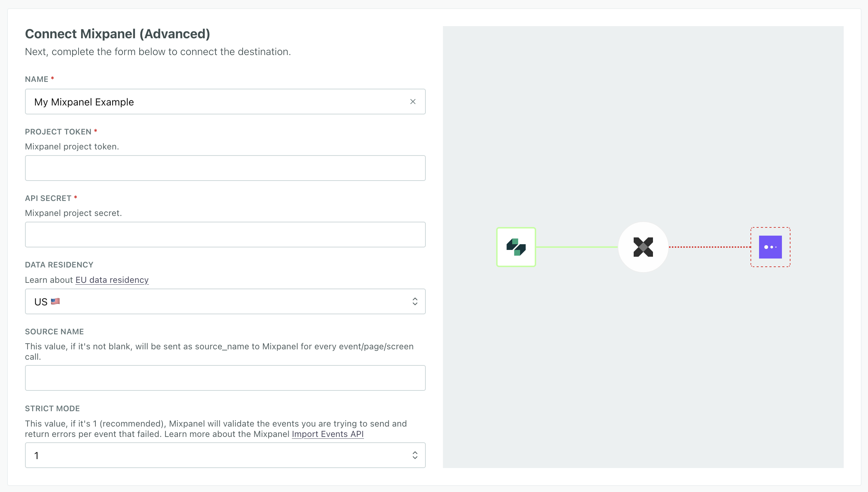This screenshot has width=868, height=492.
Task: Focus the Source Name input field
Action: [225, 378]
